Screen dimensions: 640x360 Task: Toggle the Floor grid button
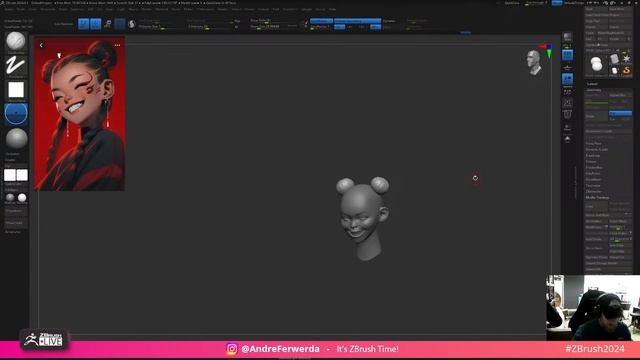click(x=567, y=67)
